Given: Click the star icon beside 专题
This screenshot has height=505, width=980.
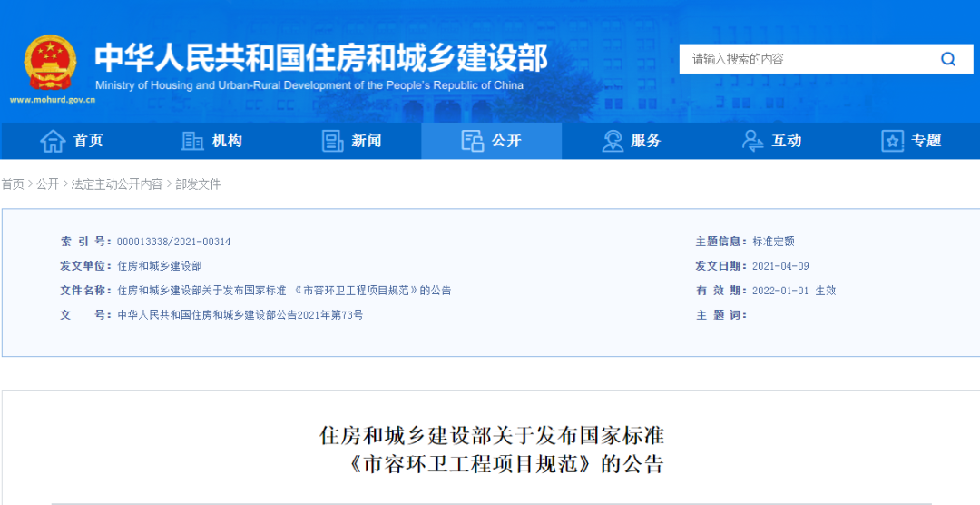Looking at the screenshot, I should (893, 141).
